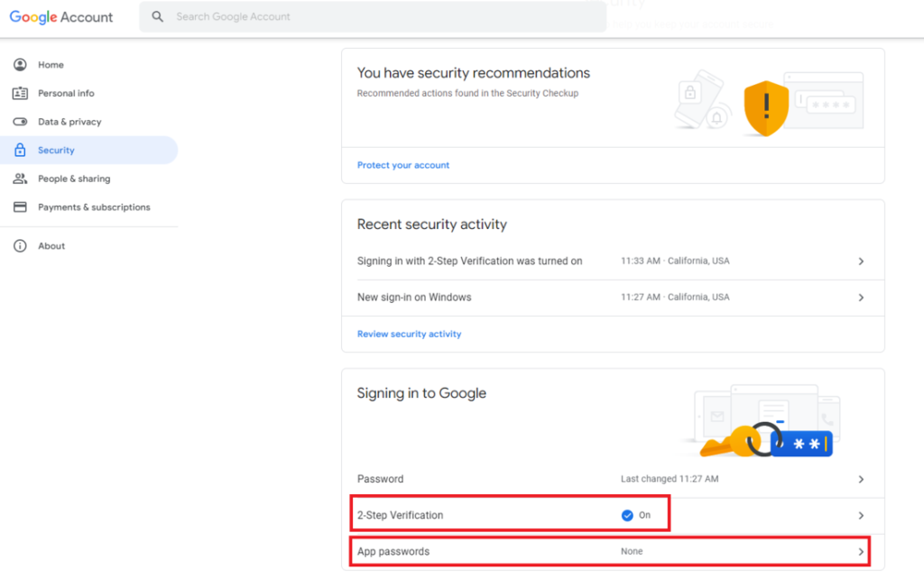
Task: Open the Password row chevron
Action: tap(862, 479)
